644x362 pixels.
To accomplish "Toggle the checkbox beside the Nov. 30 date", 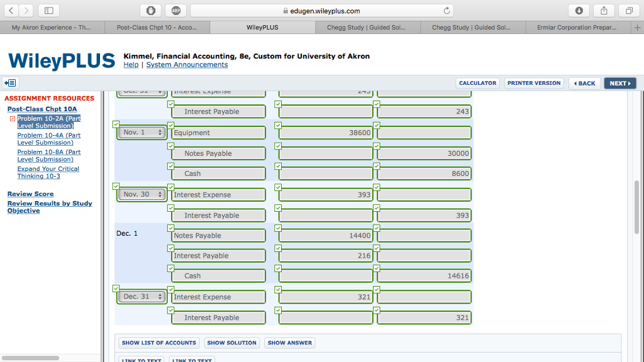I will 116,186.
